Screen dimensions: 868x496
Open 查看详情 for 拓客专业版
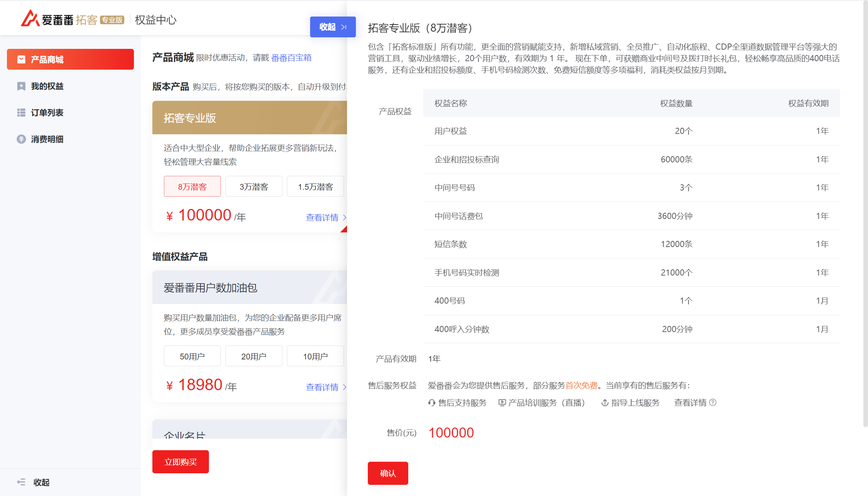tap(326, 218)
